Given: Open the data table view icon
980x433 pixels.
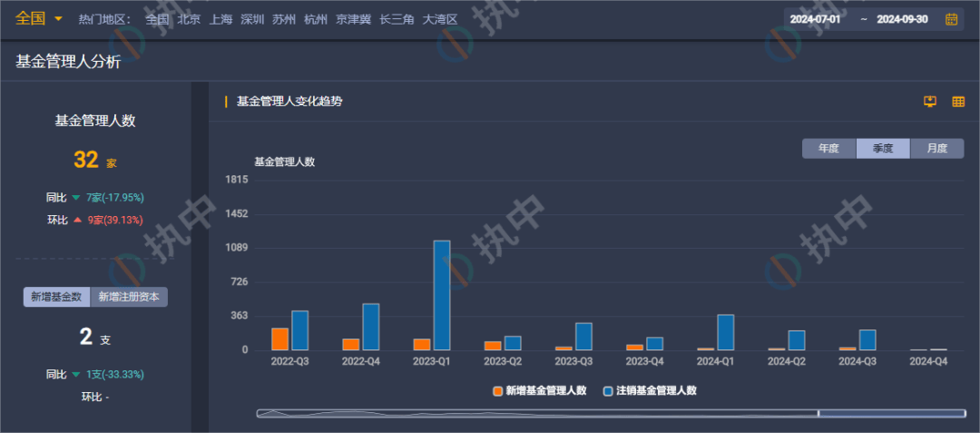Looking at the screenshot, I should click(958, 102).
